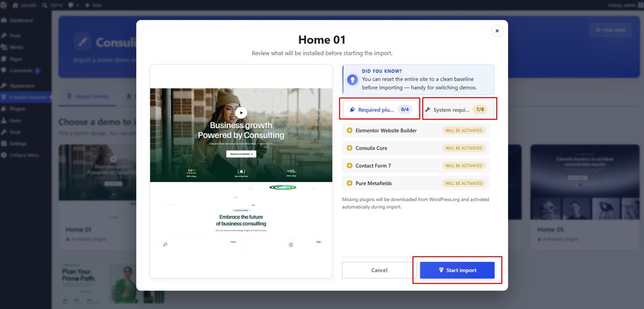Click the 'Home 01' card title behind dialog

[x=78, y=230]
